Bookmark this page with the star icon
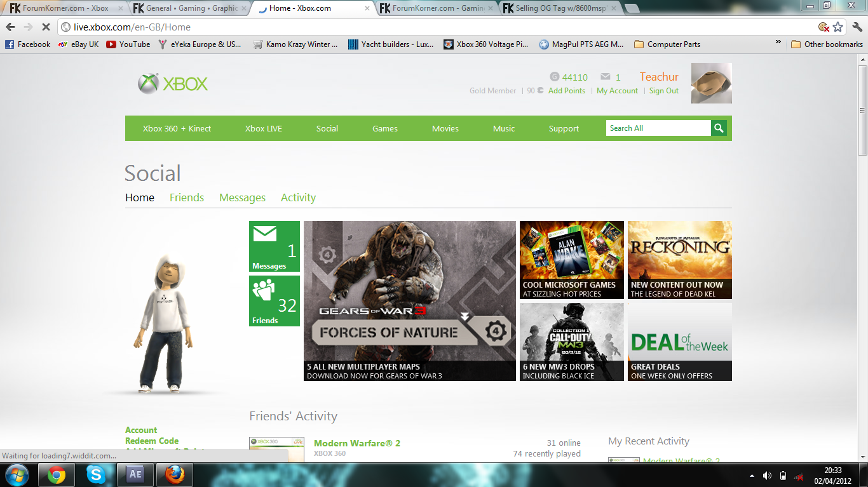 [838, 27]
